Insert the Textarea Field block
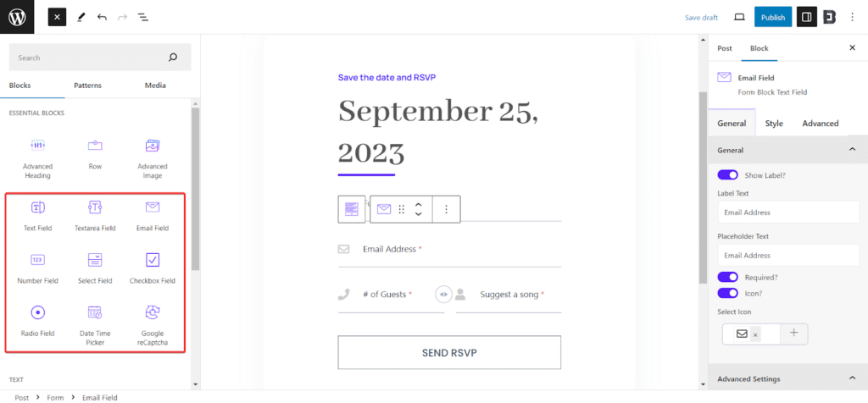This screenshot has height=403, width=868. 94,207
